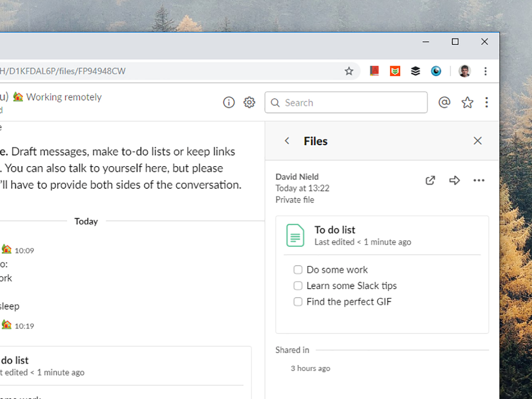This screenshot has height=399, width=532.
Task: Open conversation settings gear icon
Action: pyautogui.click(x=249, y=103)
